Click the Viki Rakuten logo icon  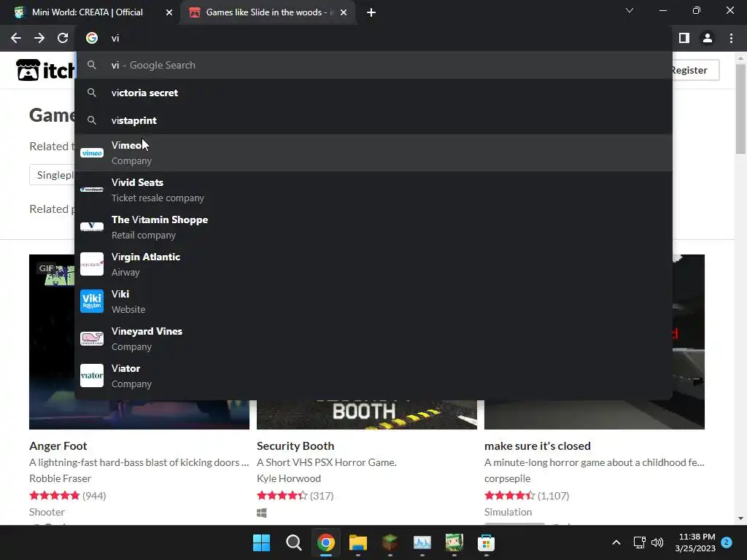(92, 301)
